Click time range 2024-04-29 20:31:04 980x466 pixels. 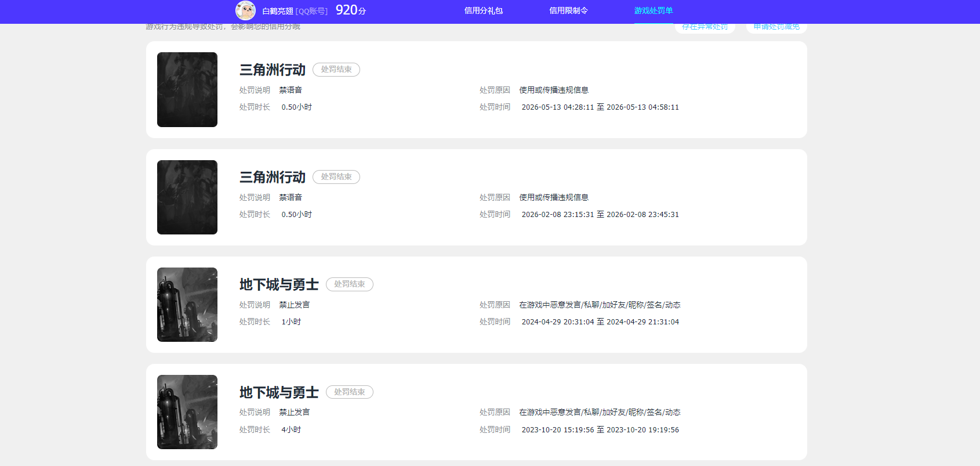(x=600, y=321)
